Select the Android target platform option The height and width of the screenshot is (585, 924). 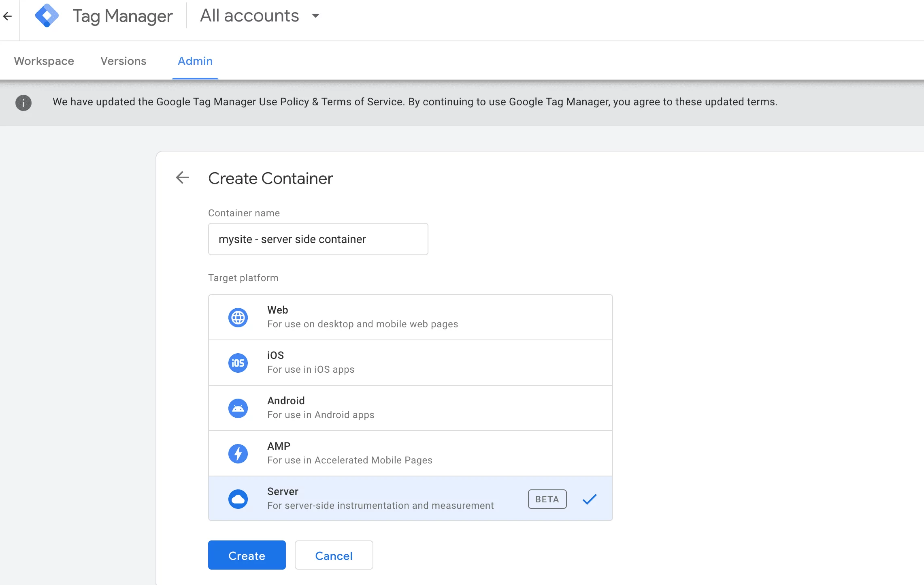(411, 408)
